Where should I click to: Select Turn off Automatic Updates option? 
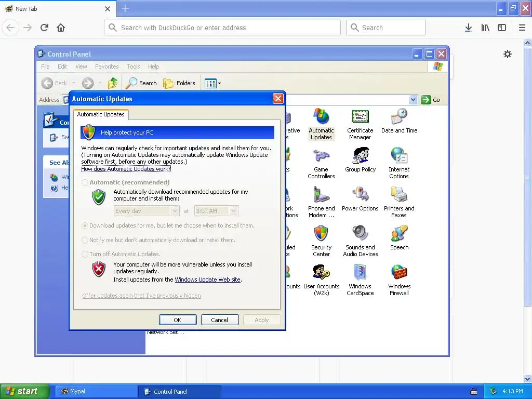pos(85,254)
